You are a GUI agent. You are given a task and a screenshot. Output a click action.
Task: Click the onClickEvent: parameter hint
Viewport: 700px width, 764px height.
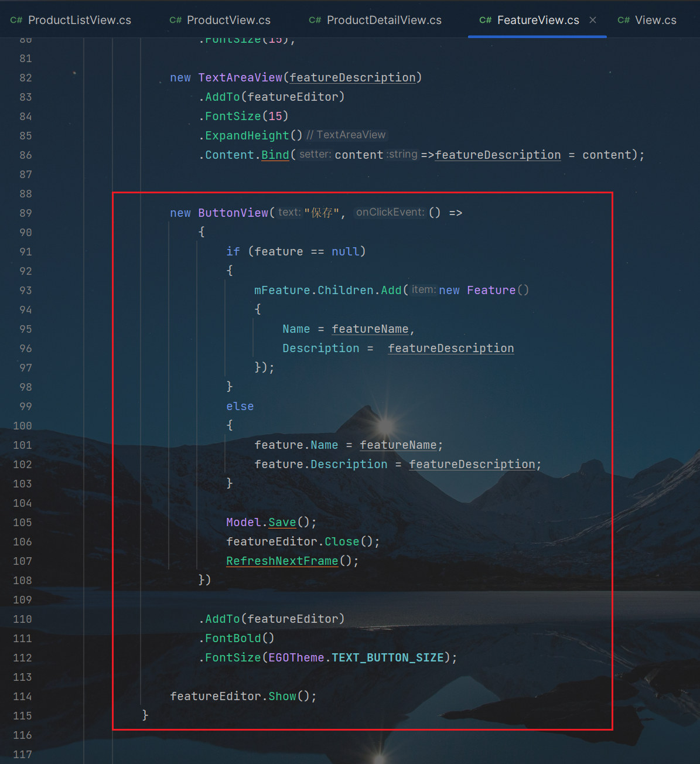(x=390, y=213)
